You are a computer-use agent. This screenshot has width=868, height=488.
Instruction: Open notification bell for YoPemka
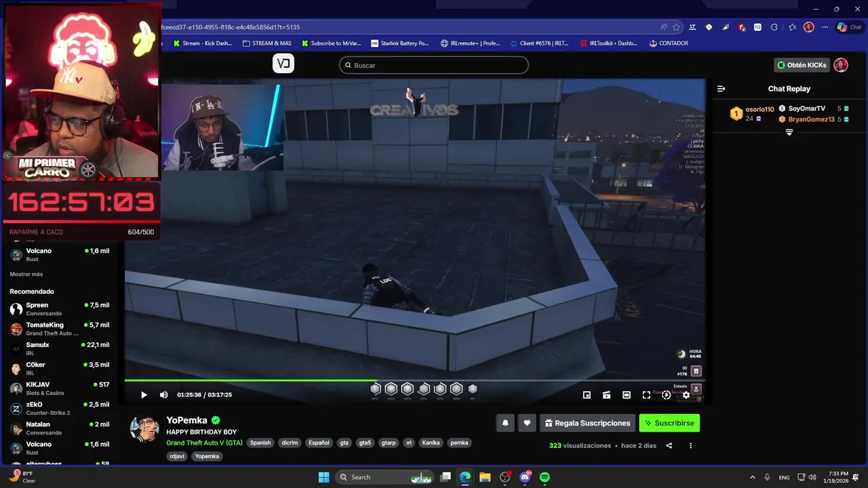coord(505,423)
